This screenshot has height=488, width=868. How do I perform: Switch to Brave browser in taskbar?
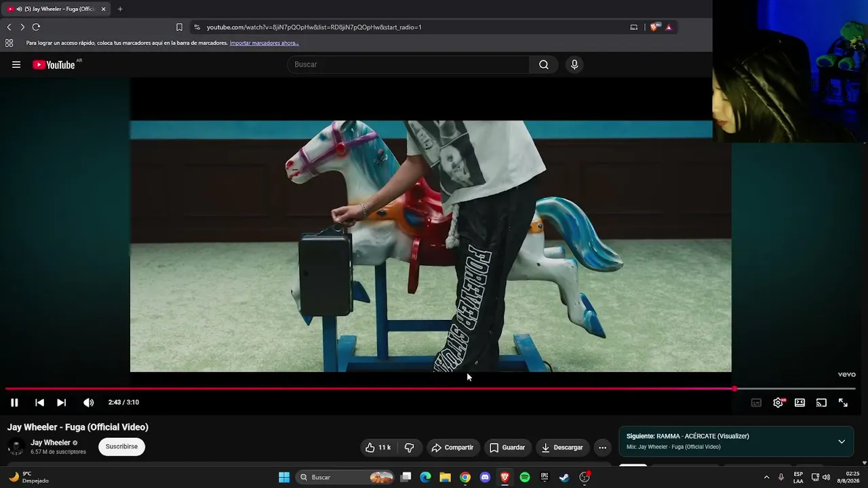tap(505, 477)
